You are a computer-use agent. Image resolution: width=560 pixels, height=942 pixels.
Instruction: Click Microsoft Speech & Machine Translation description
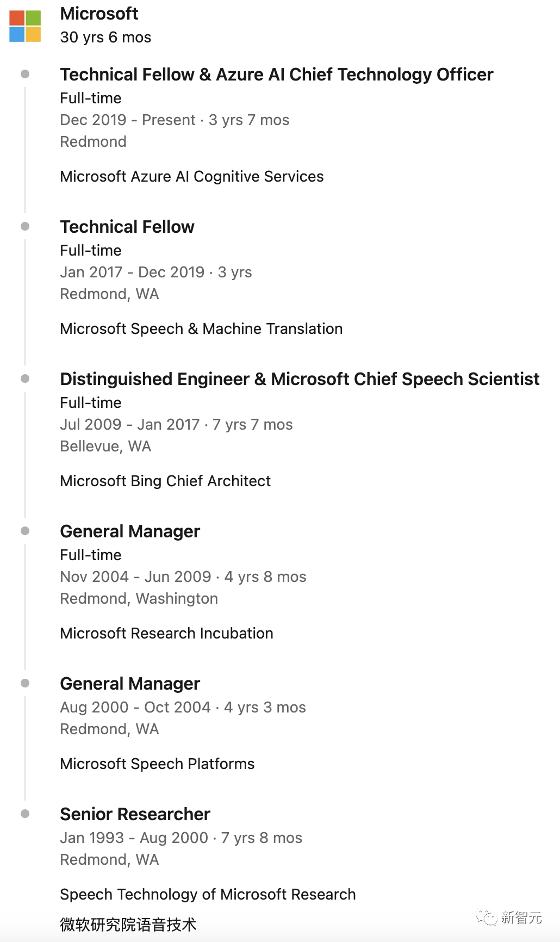tap(201, 329)
